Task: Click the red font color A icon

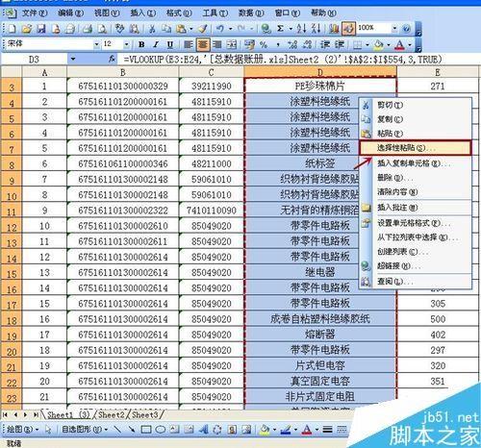Action: (399, 45)
